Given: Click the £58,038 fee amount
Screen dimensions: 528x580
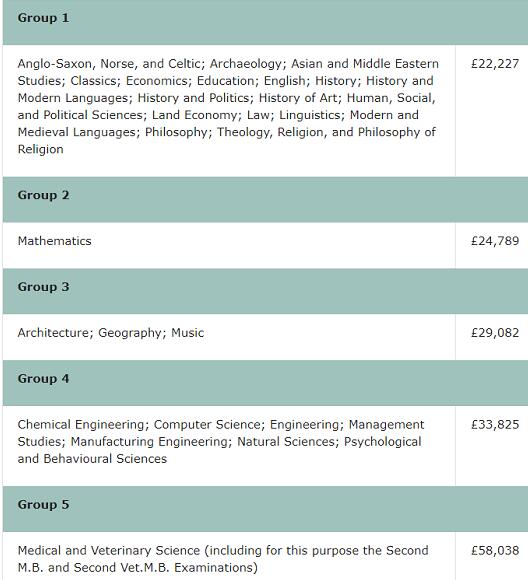Looking at the screenshot, I should click(x=495, y=550).
